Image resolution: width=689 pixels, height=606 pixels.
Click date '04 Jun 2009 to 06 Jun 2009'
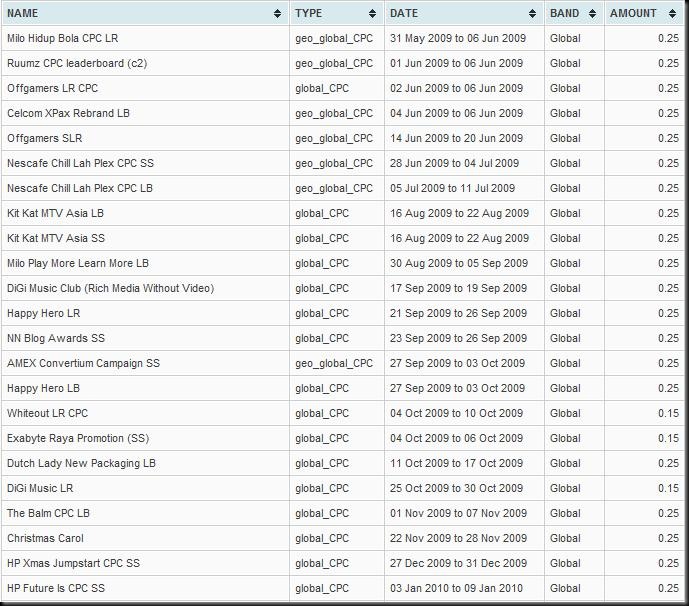(457, 113)
